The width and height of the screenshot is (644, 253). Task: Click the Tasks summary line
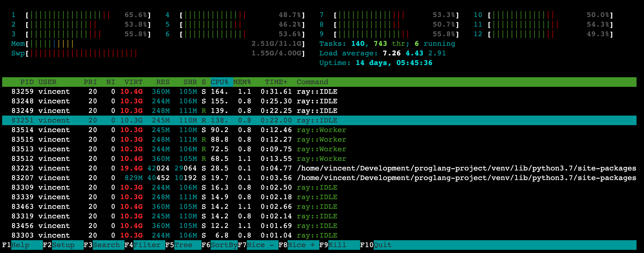pyautogui.click(x=387, y=44)
